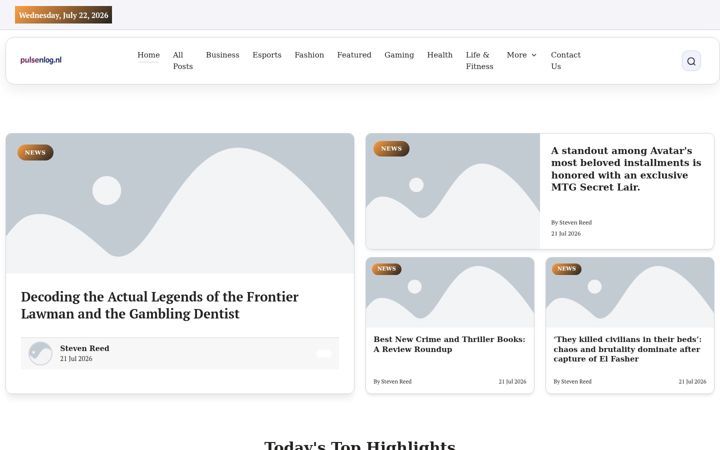
Task: Click El Fasher article card thumbnail
Action: (630, 292)
